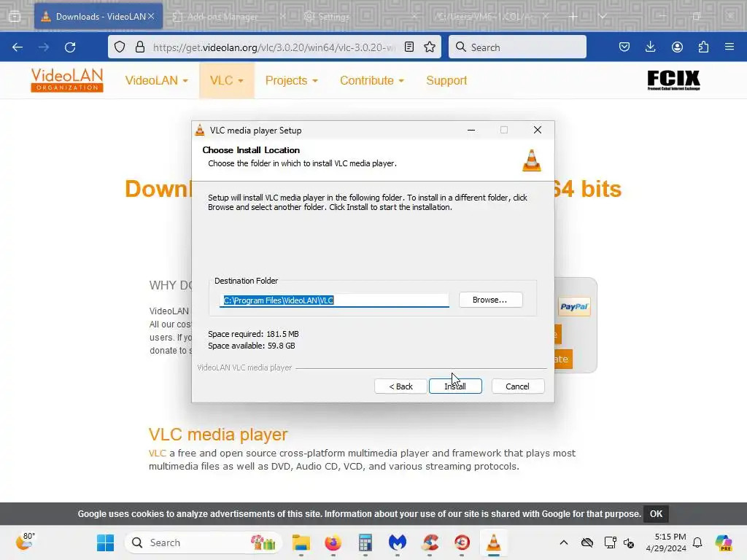Open the Windows Start menu
The height and width of the screenshot is (560, 747).
click(105, 542)
